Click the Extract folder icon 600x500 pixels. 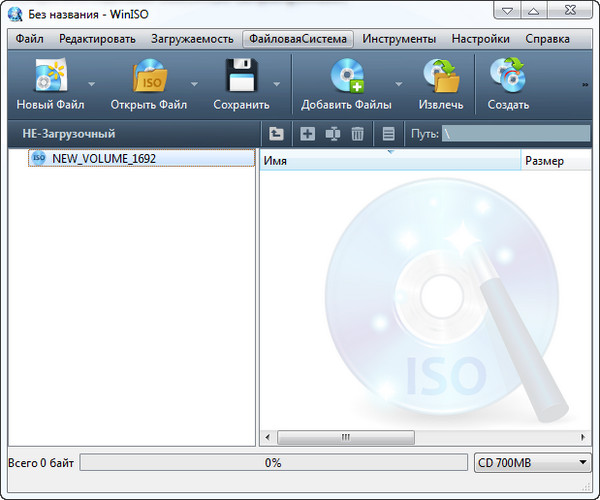(441, 75)
